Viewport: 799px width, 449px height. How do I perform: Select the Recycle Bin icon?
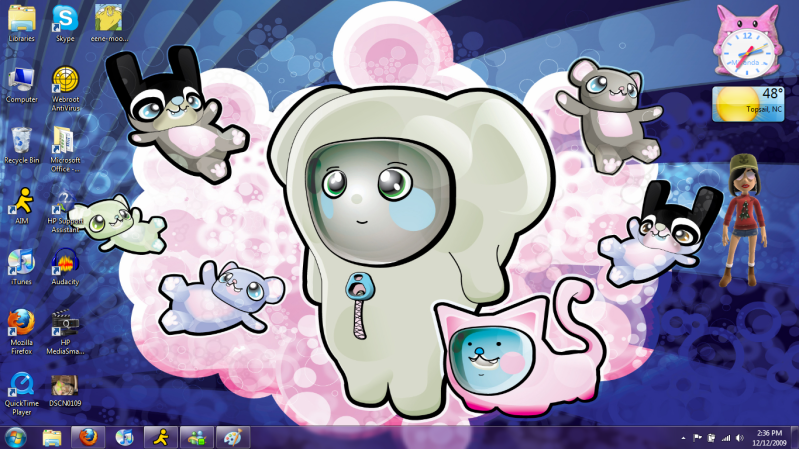pyautogui.click(x=21, y=145)
